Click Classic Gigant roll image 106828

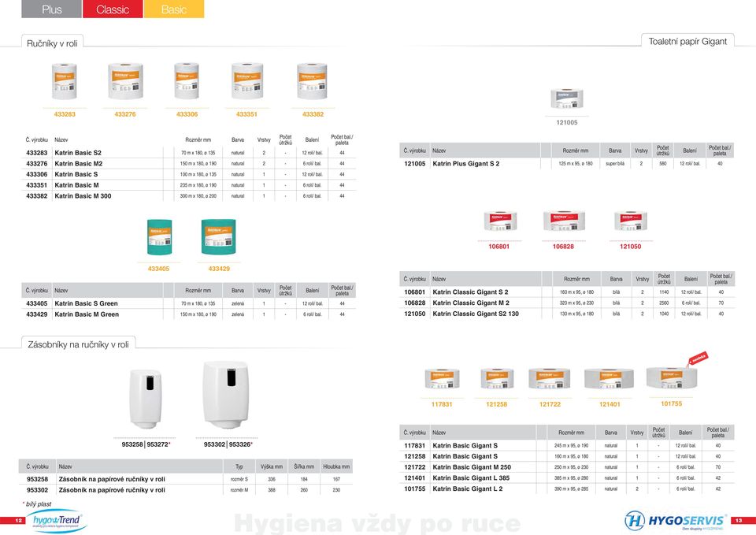pos(564,221)
